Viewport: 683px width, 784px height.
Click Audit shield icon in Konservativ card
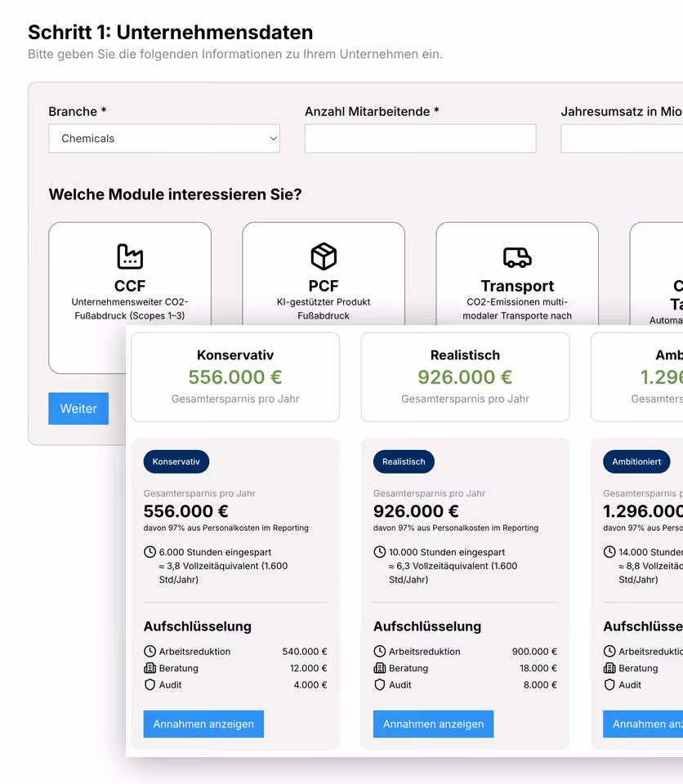coord(150,684)
